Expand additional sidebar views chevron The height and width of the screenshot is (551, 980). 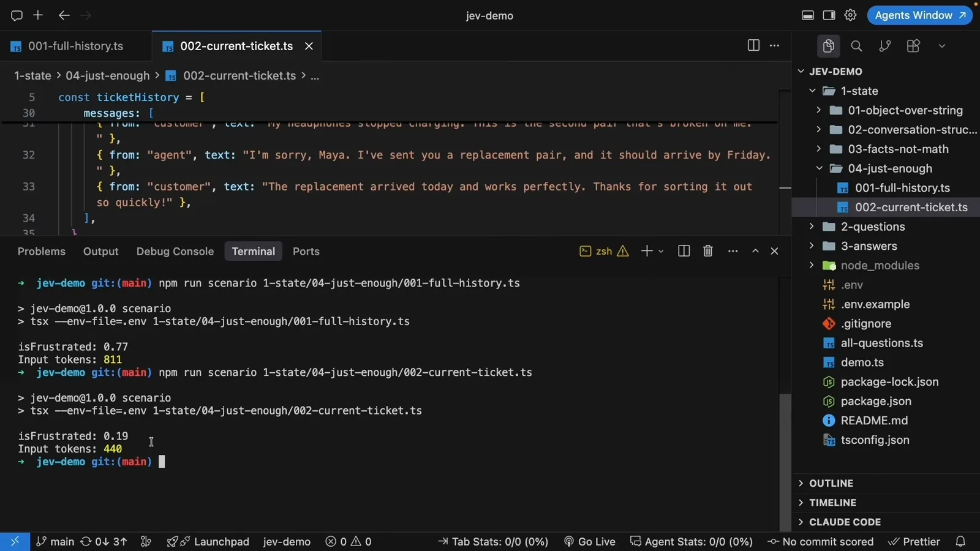pyautogui.click(x=942, y=46)
